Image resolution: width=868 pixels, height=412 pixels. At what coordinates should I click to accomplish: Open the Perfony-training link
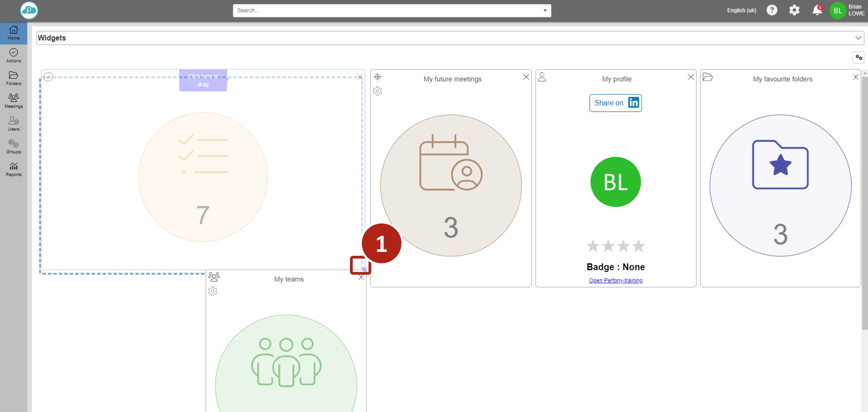[615, 280]
